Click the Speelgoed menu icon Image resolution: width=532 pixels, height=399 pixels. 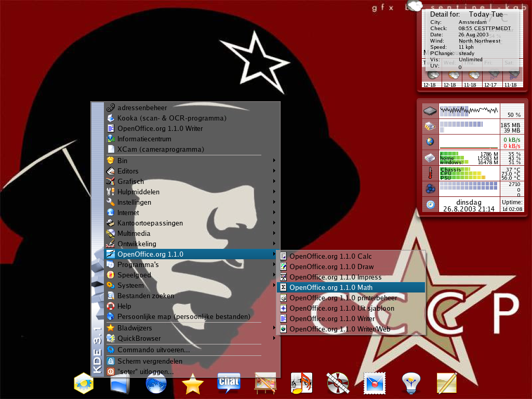[110, 275]
